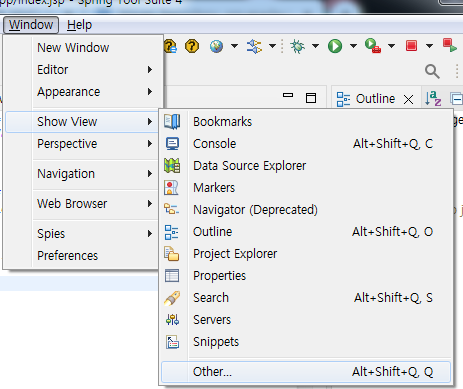
Task: Close the Outline view tab
Action: click(x=408, y=99)
